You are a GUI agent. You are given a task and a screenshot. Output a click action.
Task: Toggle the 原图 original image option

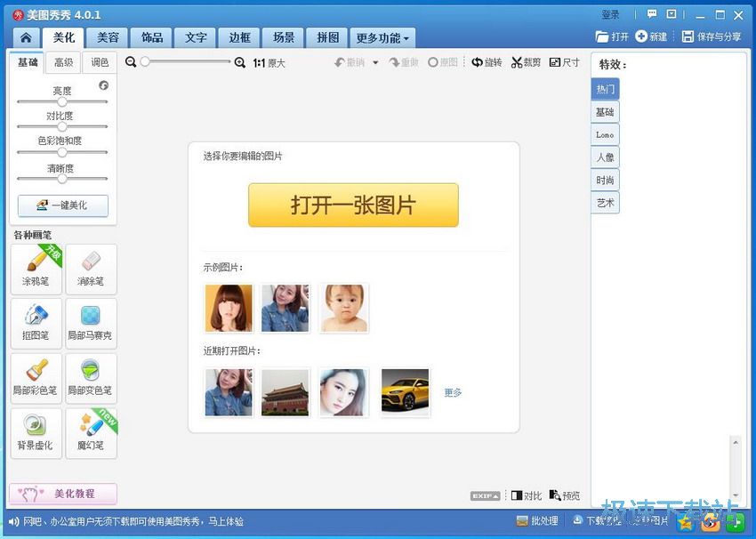443,62
